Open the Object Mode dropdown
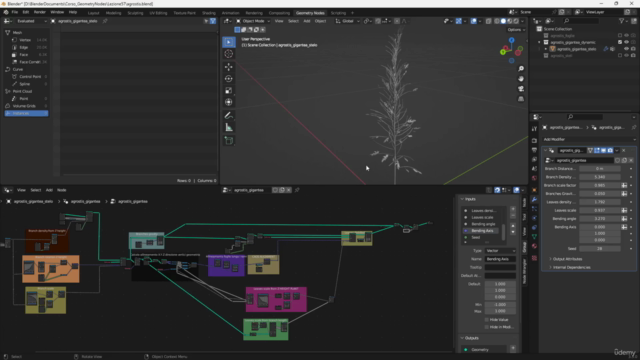Image resolution: width=640 pixels, height=360 pixels. (253, 21)
